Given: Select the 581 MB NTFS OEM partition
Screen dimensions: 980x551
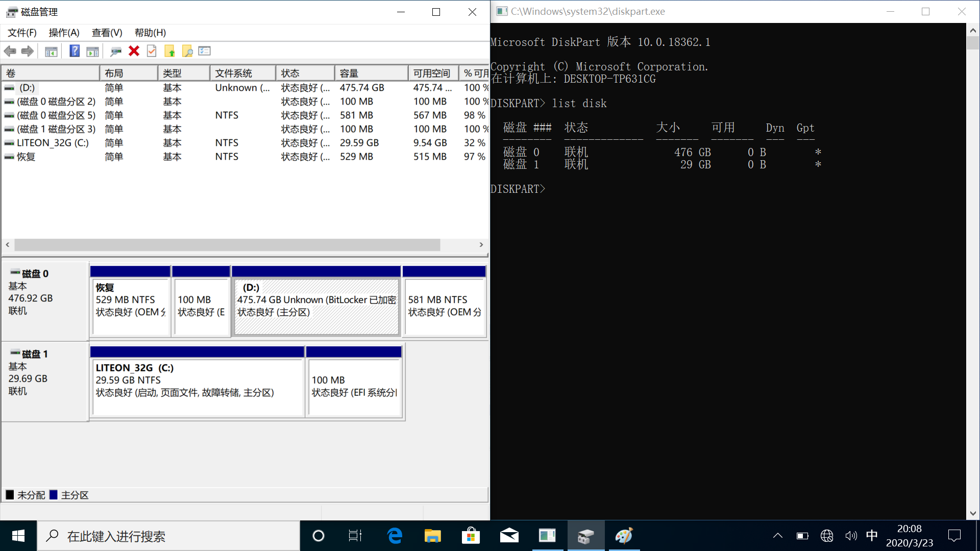Looking at the screenshot, I should coord(445,301).
